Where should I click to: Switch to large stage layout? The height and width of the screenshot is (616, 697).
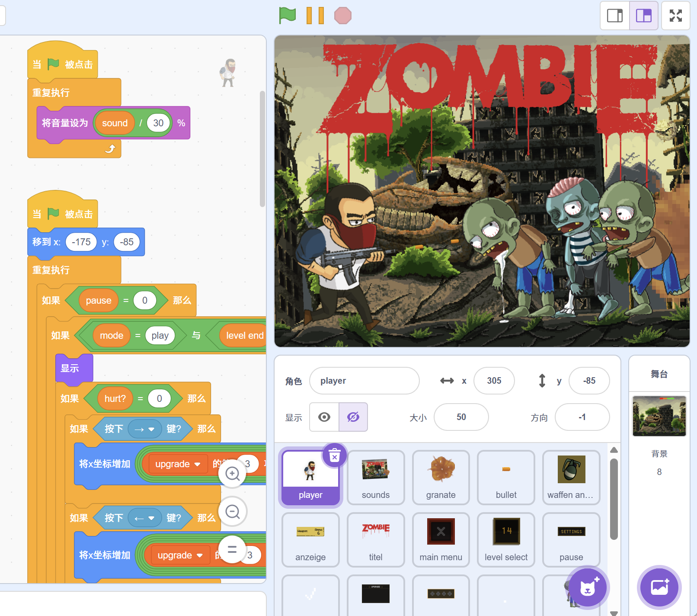(x=643, y=16)
